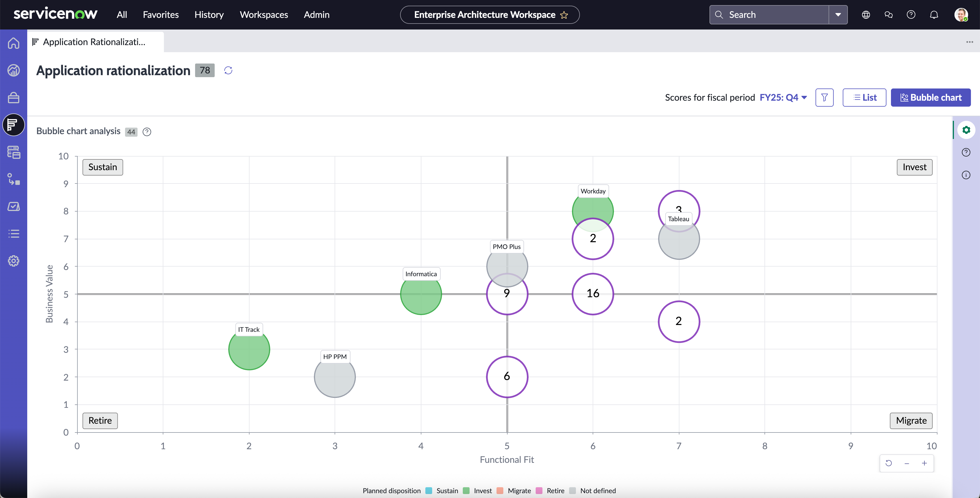Select the cluster bubble labeled 16
The image size is (980, 498).
click(x=593, y=294)
